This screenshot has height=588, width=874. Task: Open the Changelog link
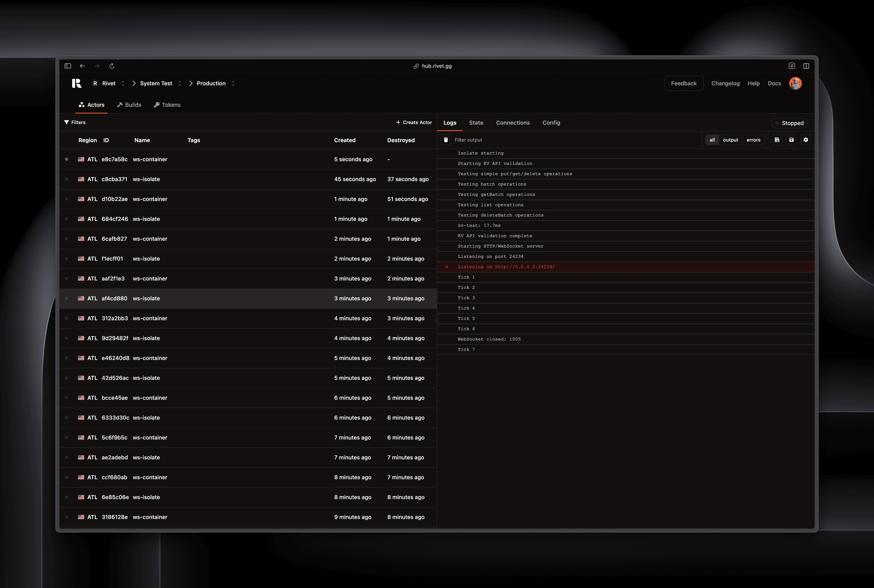click(x=726, y=83)
